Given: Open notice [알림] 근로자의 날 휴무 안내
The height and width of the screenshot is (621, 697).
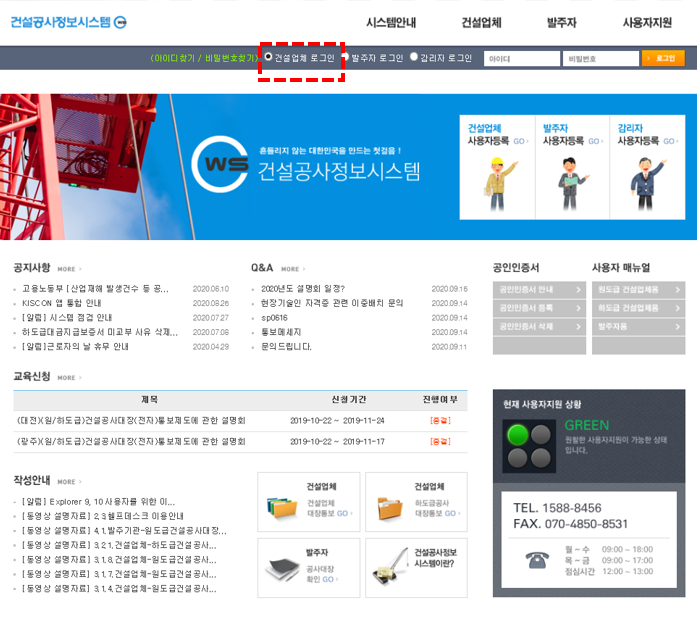Looking at the screenshot, I should 75,346.
